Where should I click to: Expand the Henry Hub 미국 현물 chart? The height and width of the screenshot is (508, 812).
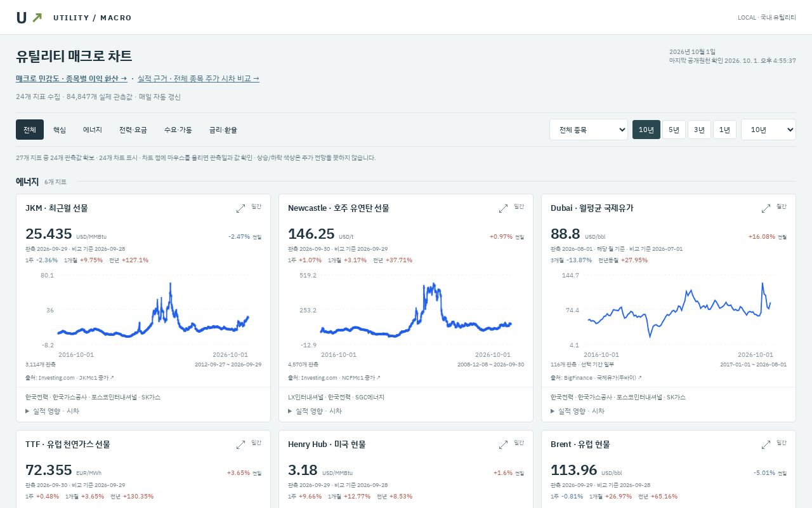[x=503, y=444]
